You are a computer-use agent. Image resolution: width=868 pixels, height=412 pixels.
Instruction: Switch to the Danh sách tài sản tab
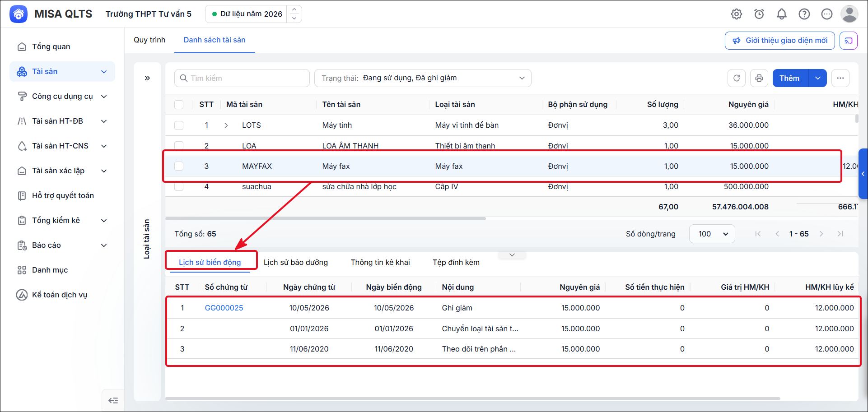coord(215,40)
